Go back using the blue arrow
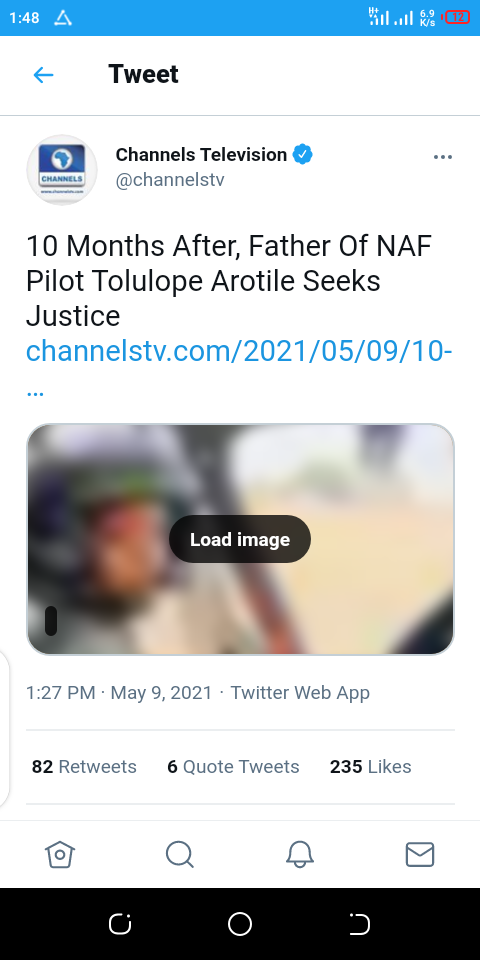Screen dimensions: 480x960 (x=43, y=75)
